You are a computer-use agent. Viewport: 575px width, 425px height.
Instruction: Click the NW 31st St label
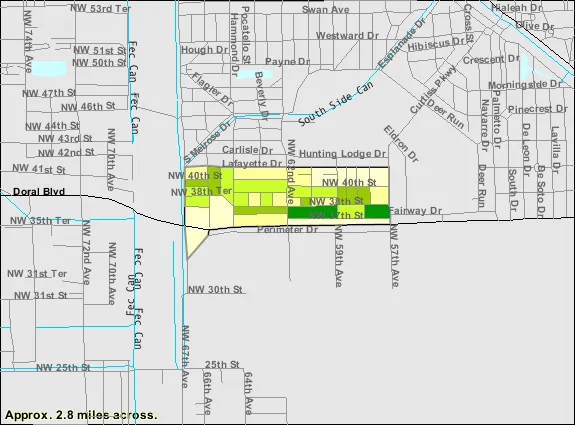tap(41, 295)
